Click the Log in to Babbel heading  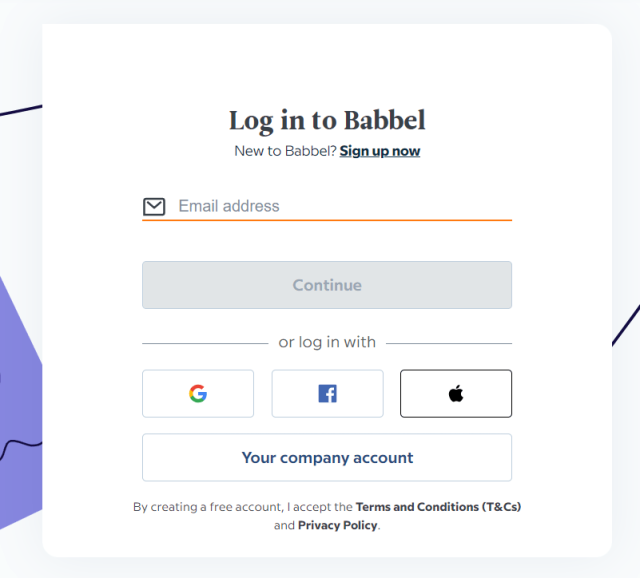pyautogui.click(x=327, y=121)
